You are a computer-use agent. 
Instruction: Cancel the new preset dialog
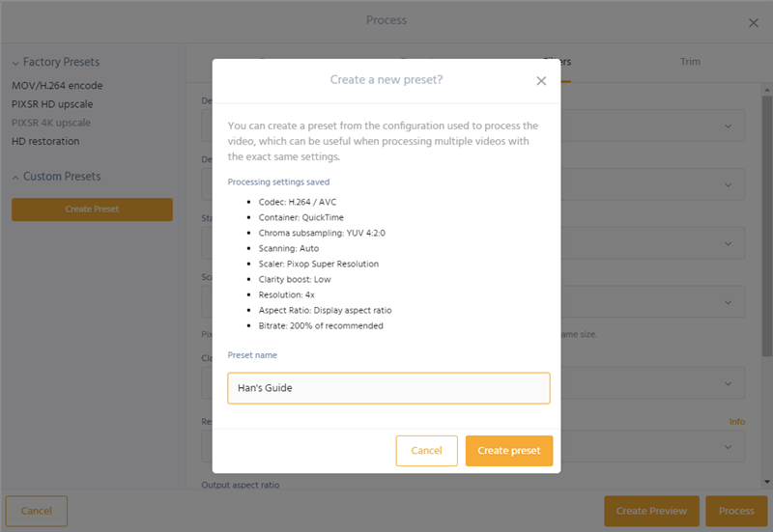coord(426,451)
